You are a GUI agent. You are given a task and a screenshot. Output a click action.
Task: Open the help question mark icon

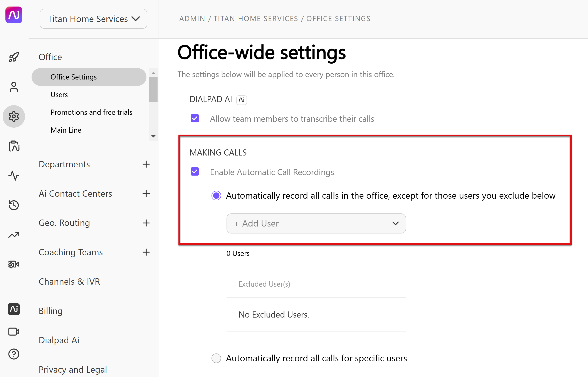[x=14, y=354]
